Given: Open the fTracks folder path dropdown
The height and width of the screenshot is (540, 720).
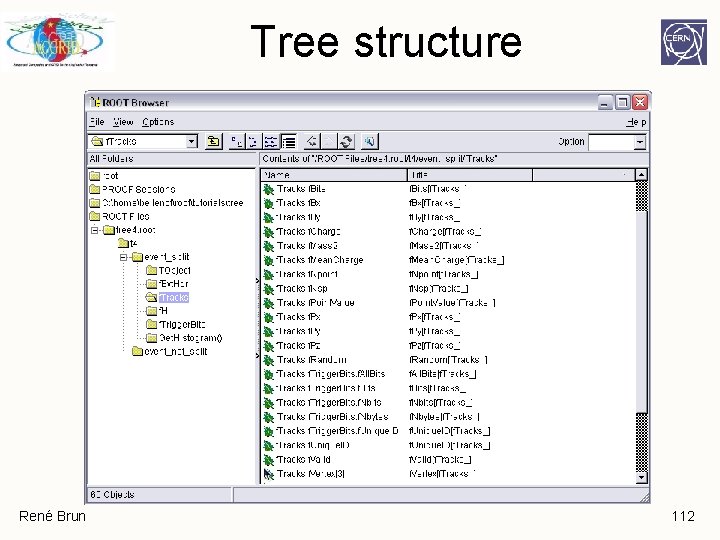Looking at the screenshot, I should pos(191,141).
